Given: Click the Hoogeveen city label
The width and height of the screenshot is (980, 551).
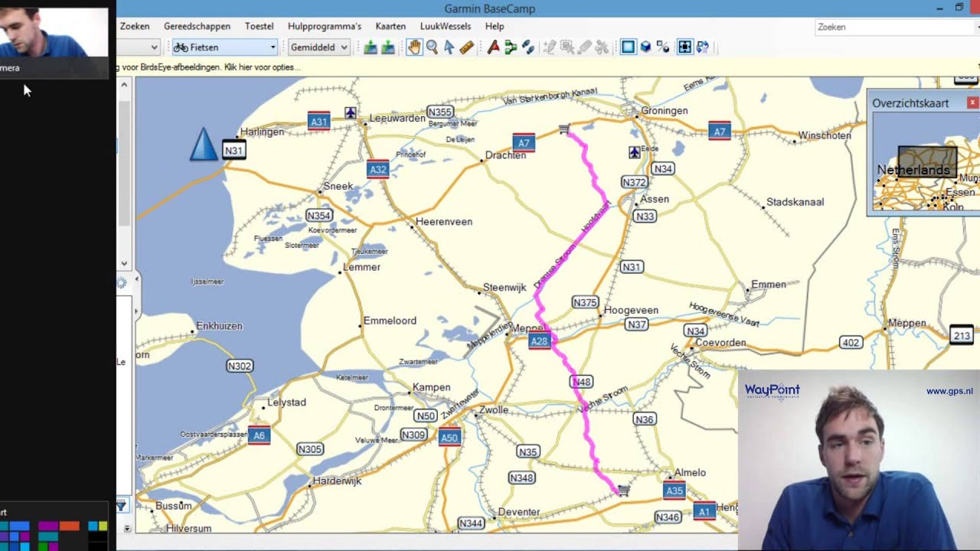Looking at the screenshot, I should point(631,310).
